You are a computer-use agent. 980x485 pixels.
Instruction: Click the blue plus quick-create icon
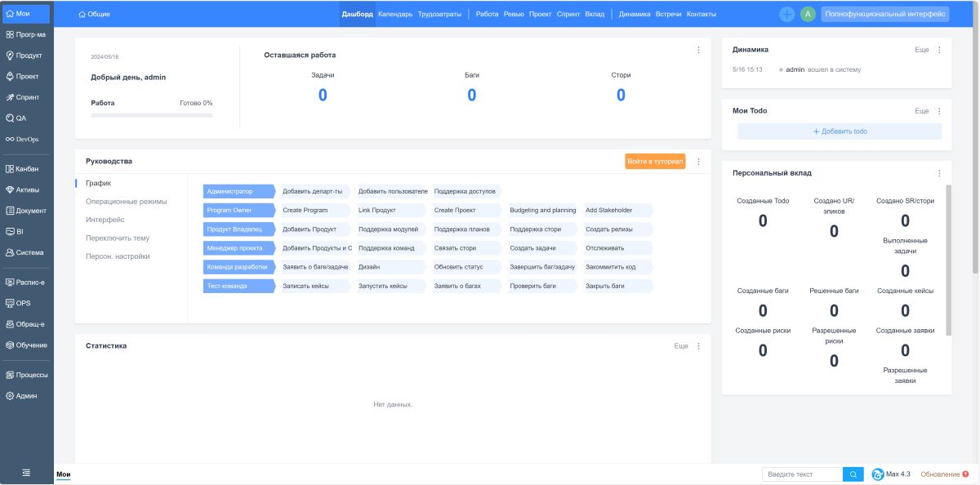pos(787,14)
